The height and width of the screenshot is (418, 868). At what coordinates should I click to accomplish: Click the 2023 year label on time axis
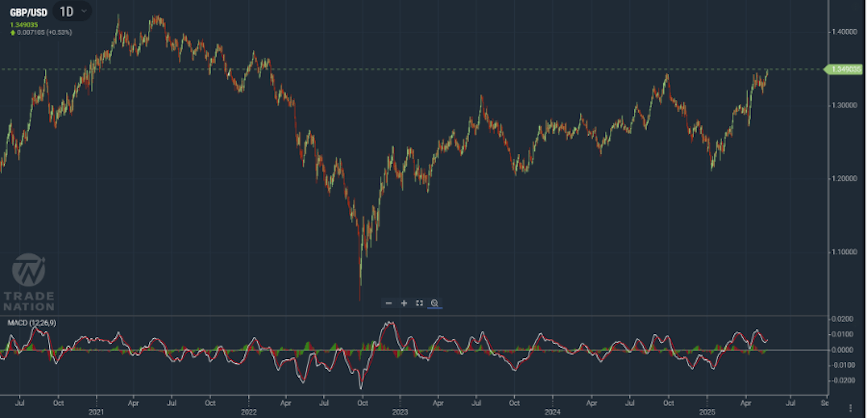pos(400,412)
